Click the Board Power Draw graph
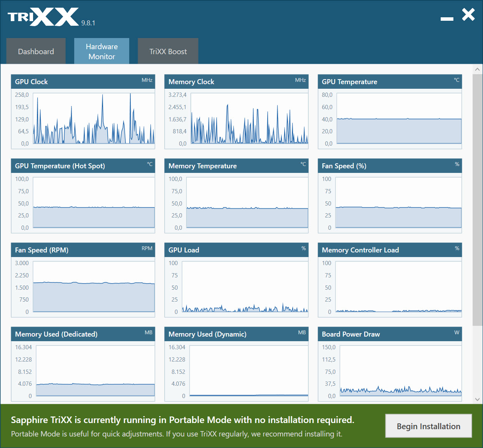Image resolution: width=483 pixels, height=448 pixels. (x=400, y=371)
